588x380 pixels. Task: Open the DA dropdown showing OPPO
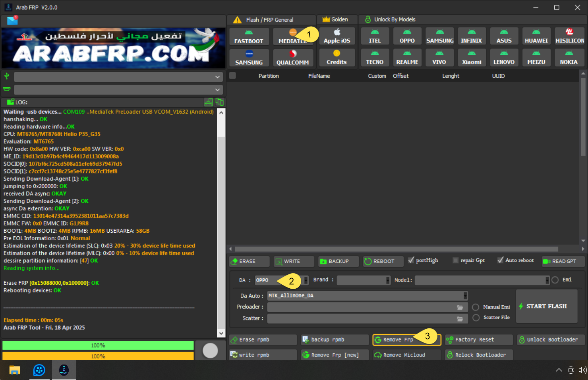tap(281, 280)
